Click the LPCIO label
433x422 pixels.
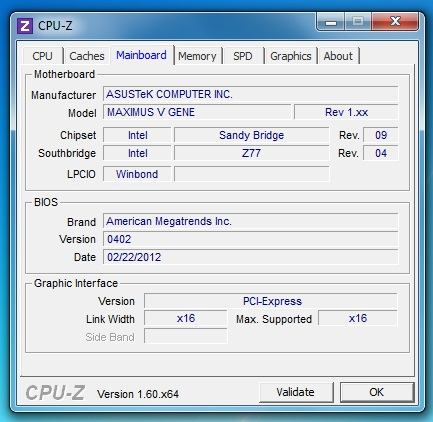[81, 174]
